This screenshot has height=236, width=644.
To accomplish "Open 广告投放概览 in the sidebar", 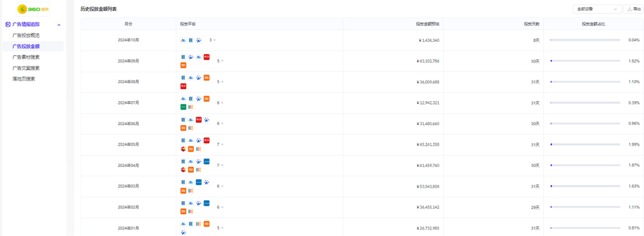I will 26,35.
